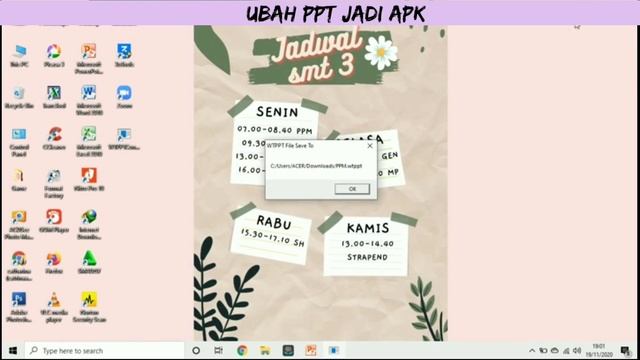Viewport: 640px width, 360px height.
Task: Open the This PC desktop icon
Action: 19,55
